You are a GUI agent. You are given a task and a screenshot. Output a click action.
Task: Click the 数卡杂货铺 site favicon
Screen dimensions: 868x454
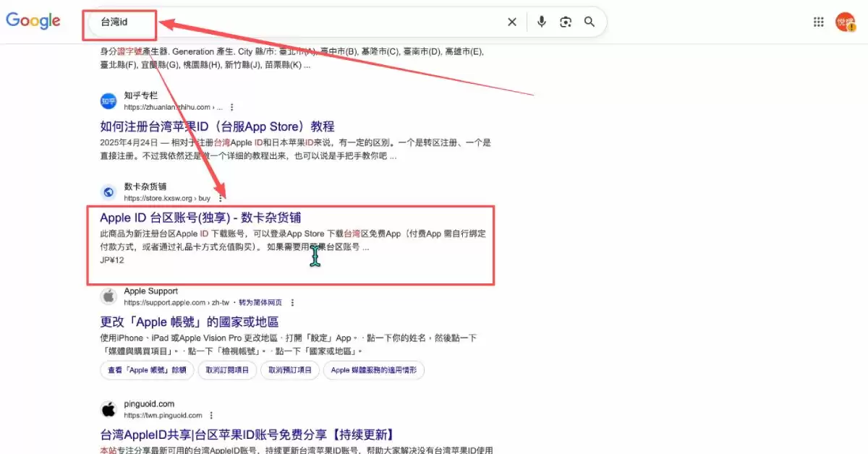pos(108,192)
